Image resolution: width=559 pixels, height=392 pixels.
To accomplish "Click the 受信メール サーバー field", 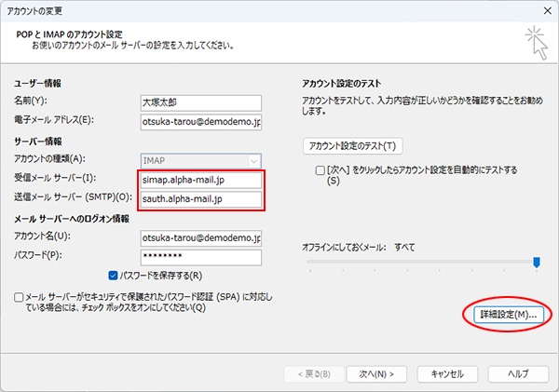I will tap(199, 179).
